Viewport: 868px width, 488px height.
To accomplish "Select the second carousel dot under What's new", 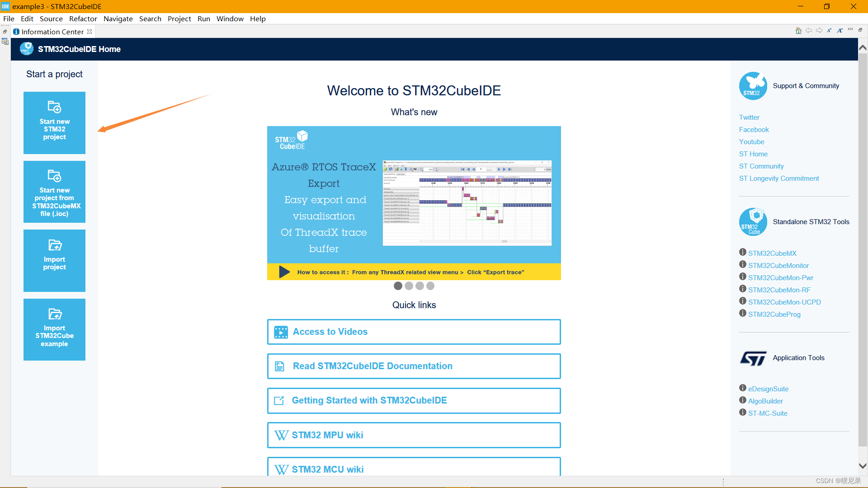I will click(409, 286).
